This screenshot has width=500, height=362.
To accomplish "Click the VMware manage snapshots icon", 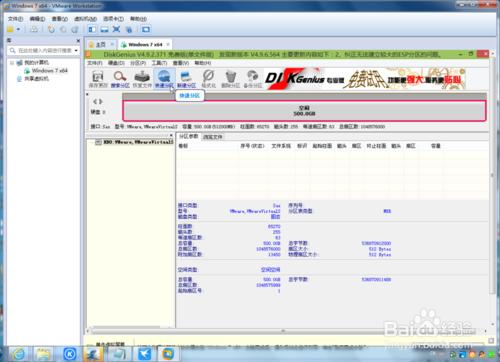I will (x=75, y=29).
